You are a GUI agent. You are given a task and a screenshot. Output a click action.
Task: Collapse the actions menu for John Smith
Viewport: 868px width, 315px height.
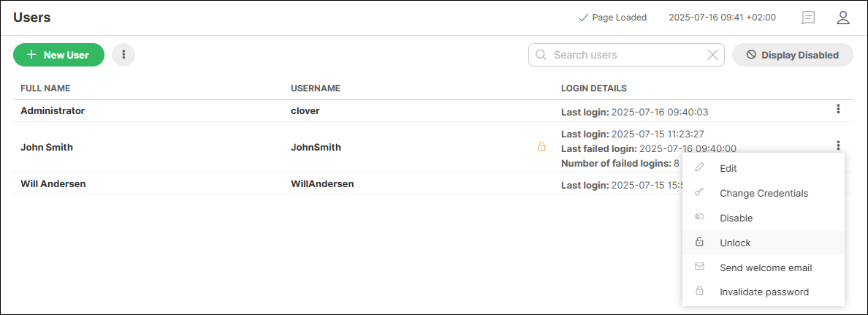pyautogui.click(x=838, y=145)
